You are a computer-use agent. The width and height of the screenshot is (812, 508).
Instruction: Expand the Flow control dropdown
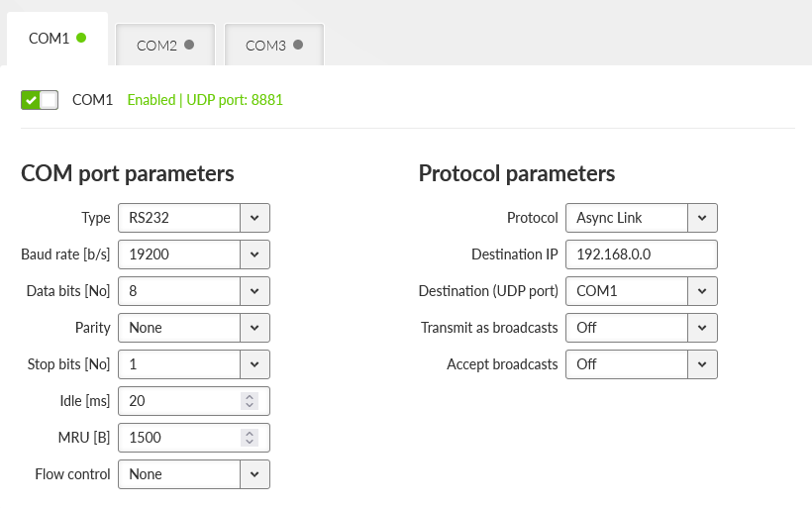(x=254, y=474)
